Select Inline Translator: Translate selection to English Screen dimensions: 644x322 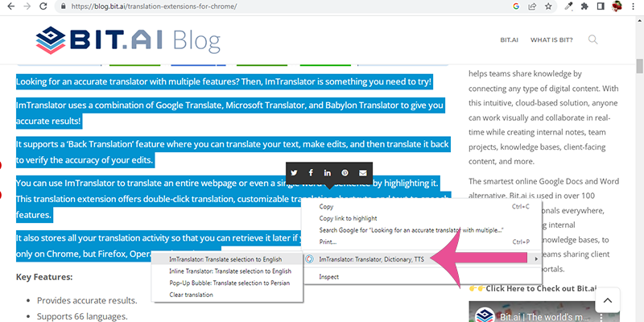(230, 271)
